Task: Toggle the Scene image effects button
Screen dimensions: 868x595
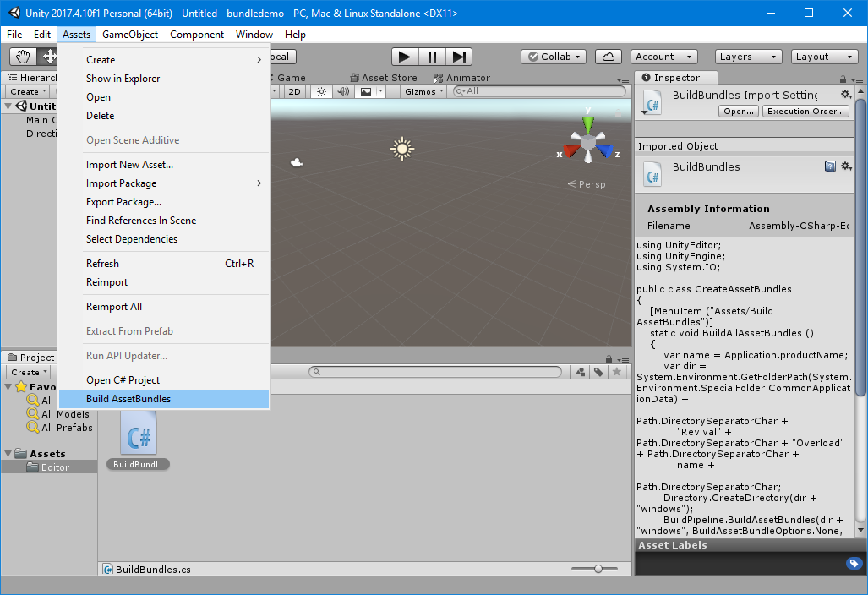Action: [366, 91]
